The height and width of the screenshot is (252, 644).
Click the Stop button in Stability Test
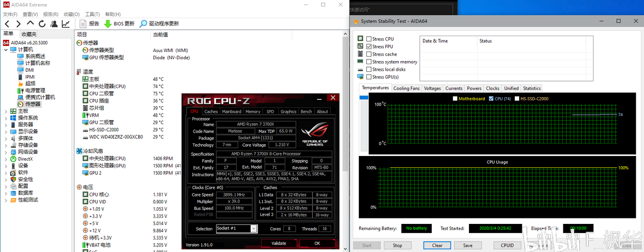[397, 246]
